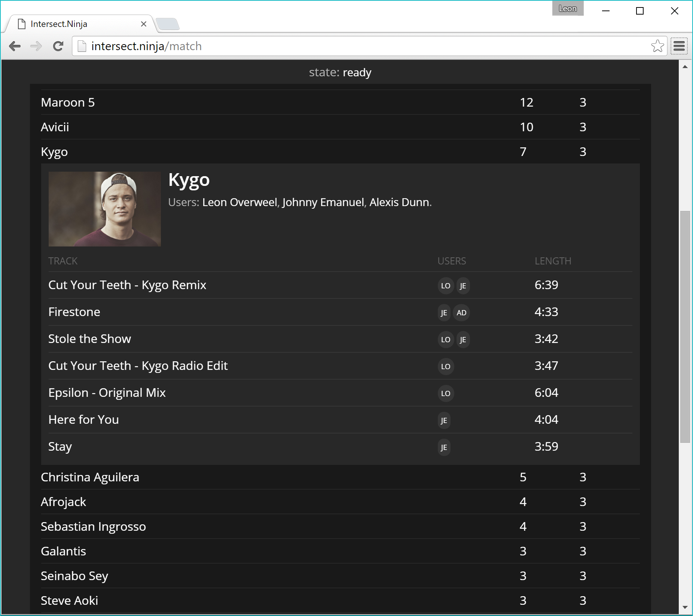This screenshot has width=693, height=616.
Task: Click the track Cut Your Teeth - Kygo Remix
Action: click(x=127, y=285)
